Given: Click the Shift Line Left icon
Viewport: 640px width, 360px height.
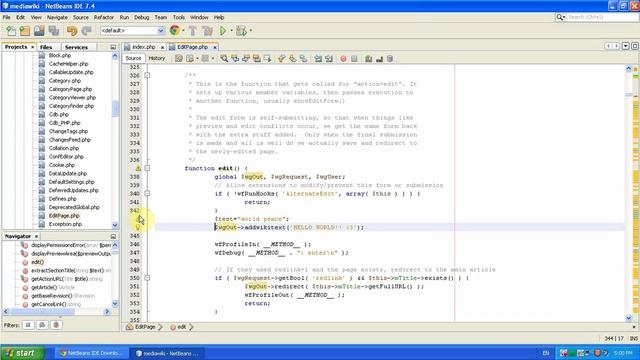Looking at the screenshot, I should coord(318,59).
